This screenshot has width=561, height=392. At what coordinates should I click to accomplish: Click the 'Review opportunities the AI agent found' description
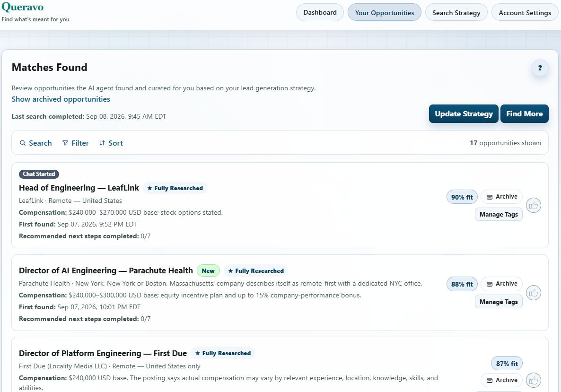click(164, 88)
